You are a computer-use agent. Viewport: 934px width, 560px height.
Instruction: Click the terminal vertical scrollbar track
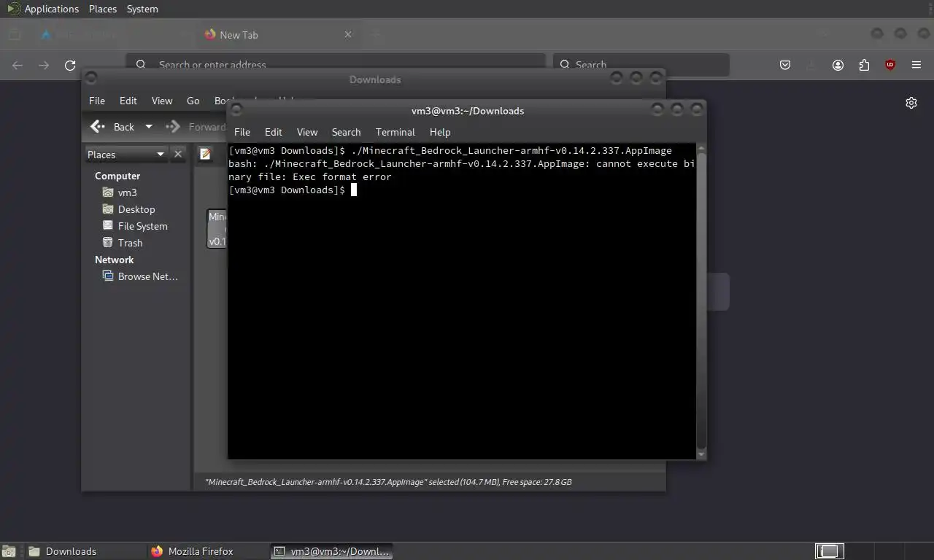(701, 301)
